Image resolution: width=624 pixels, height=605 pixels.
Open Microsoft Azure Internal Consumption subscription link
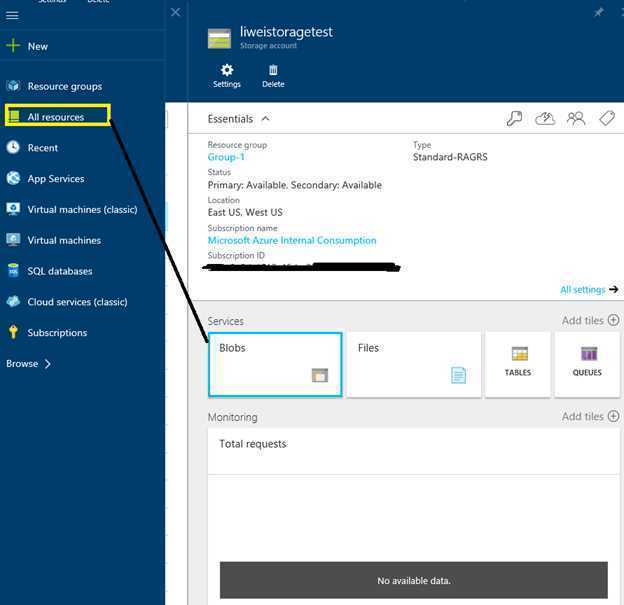292,240
